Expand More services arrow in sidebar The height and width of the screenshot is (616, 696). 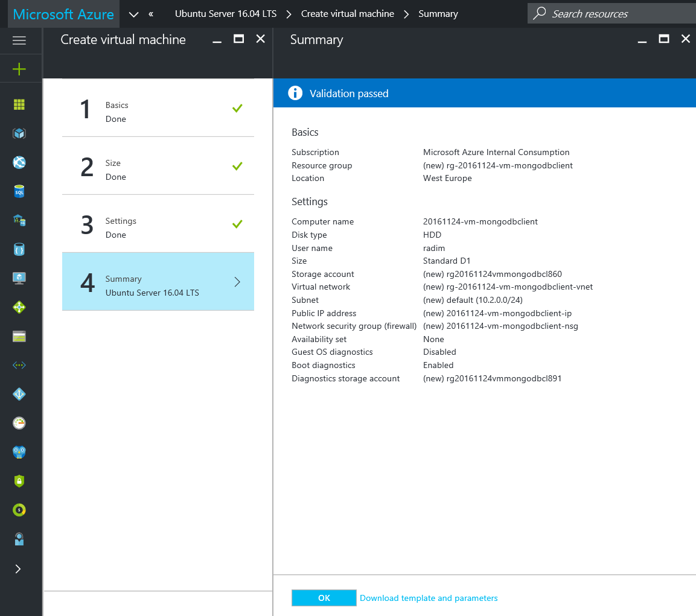pyautogui.click(x=18, y=569)
